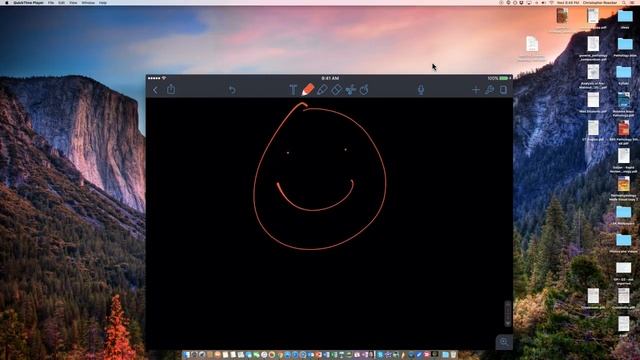640x360 pixels.
Task: Open Finder in the Dock
Action: click(x=187, y=355)
